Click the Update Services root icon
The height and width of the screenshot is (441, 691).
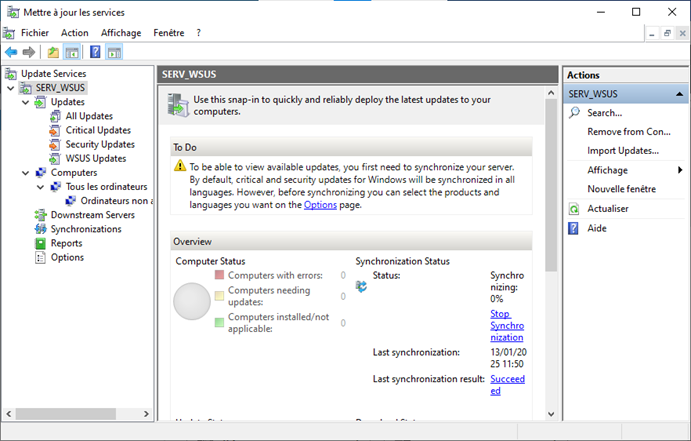11,74
